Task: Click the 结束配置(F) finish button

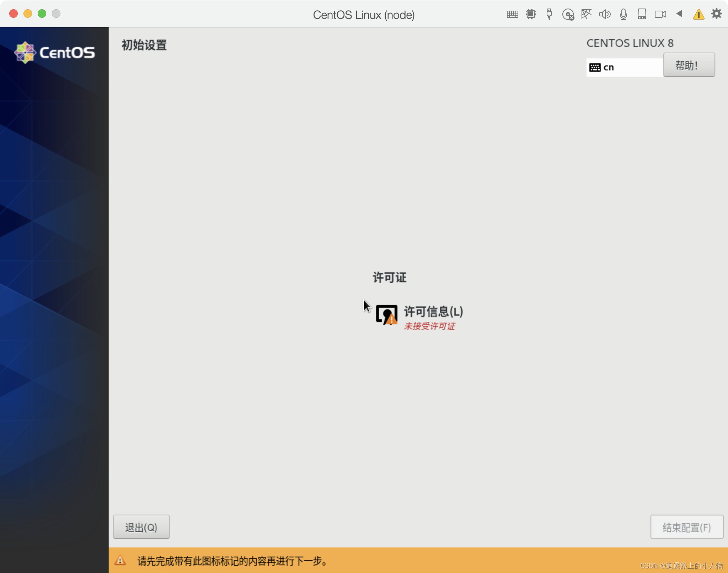Action: click(x=686, y=527)
